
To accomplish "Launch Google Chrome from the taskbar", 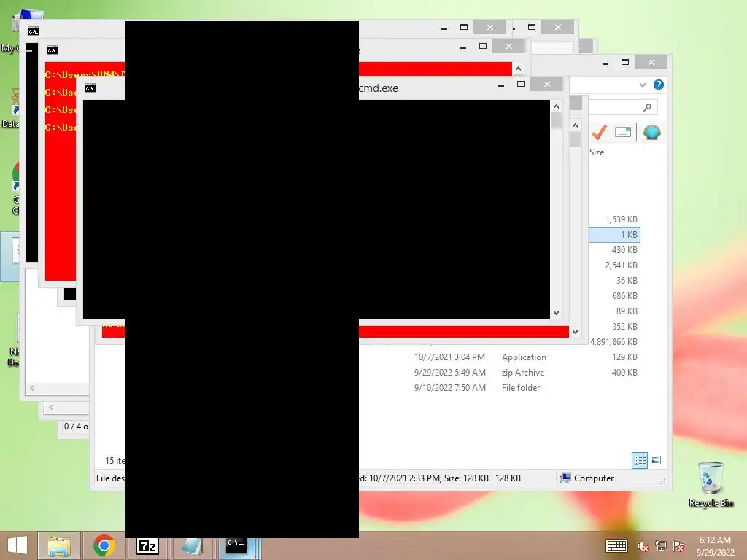I will (x=104, y=545).
